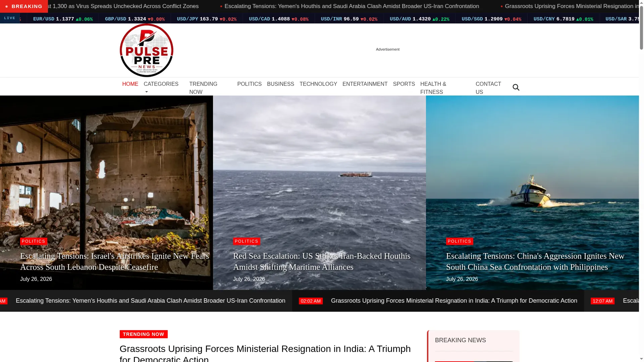Click July 26, 2026 date on South China Sea article
The height and width of the screenshot is (362, 644).
(x=462, y=279)
